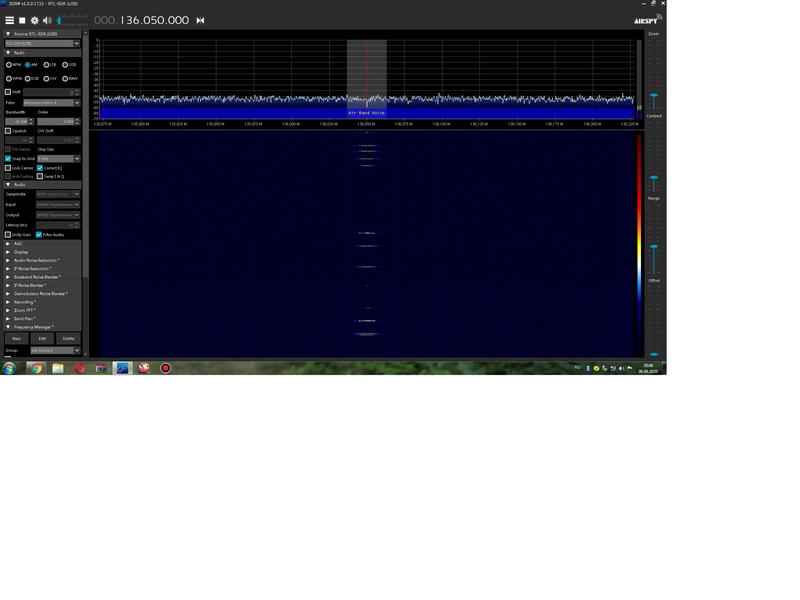This screenshot has height=600, width=800.
Task: Click the Delete button in Frequency Manager
Action: pyautogui.click(x=68, y=338)
